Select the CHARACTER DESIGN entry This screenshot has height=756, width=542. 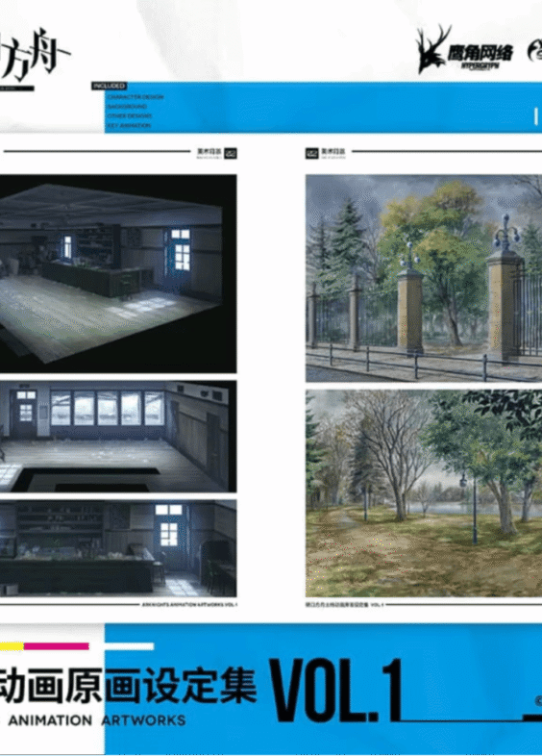coord(135,97)
